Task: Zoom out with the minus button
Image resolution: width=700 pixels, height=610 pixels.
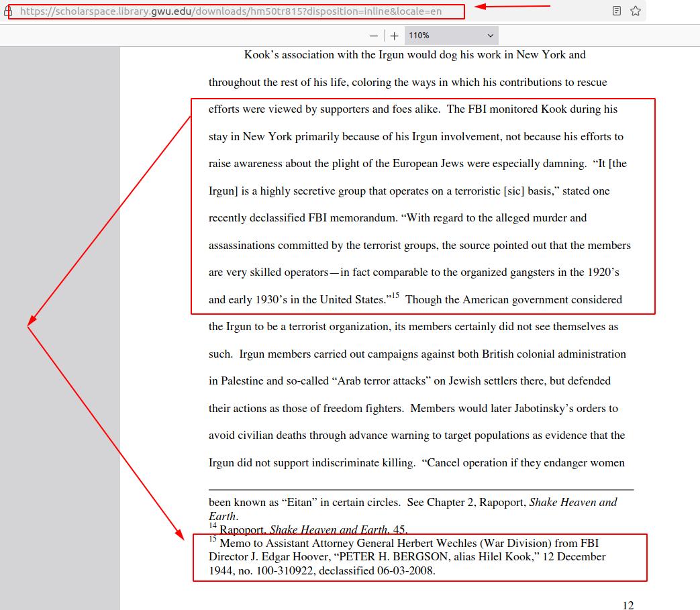Action: pyautogui.click(x=374, y=36)
